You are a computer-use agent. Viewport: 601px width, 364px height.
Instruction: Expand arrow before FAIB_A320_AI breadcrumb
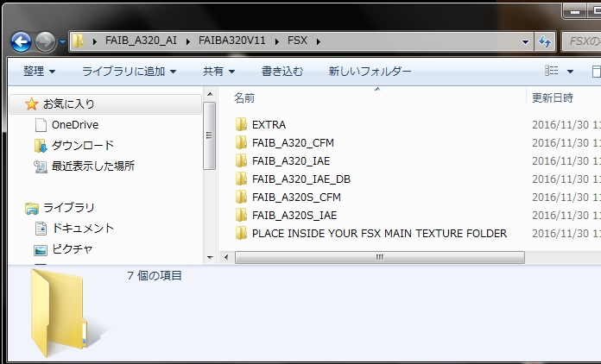[x=95, y=41]
